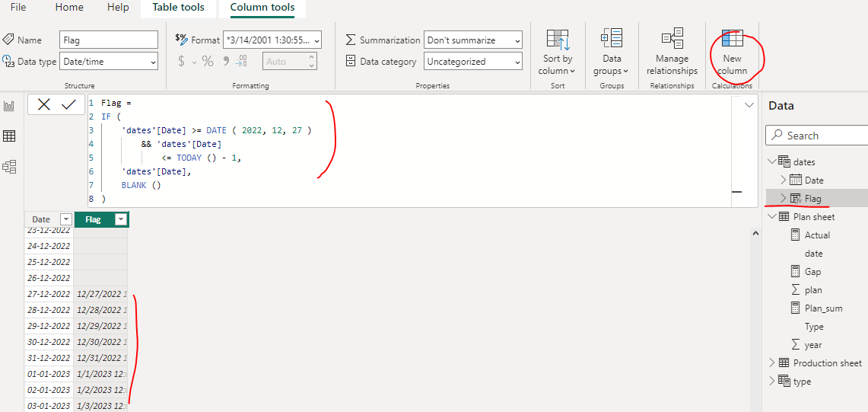
Task: Click the Name input field
Action: point(109,40)
